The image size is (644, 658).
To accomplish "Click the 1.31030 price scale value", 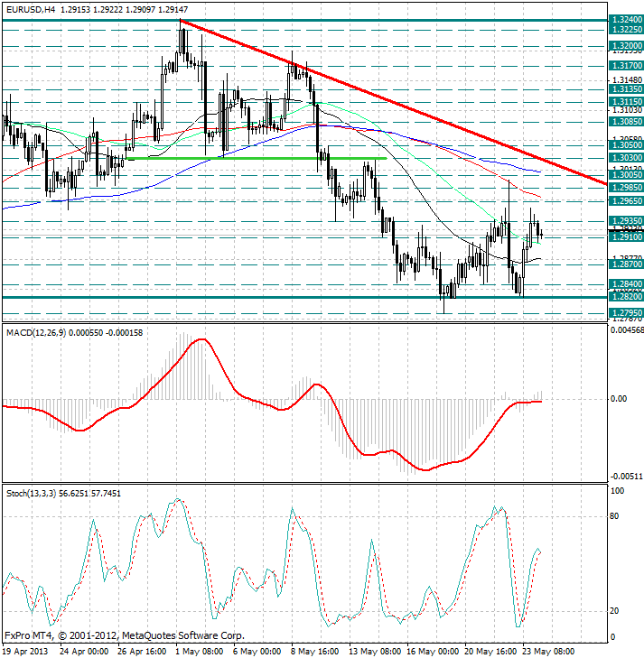I will [628, 110].
